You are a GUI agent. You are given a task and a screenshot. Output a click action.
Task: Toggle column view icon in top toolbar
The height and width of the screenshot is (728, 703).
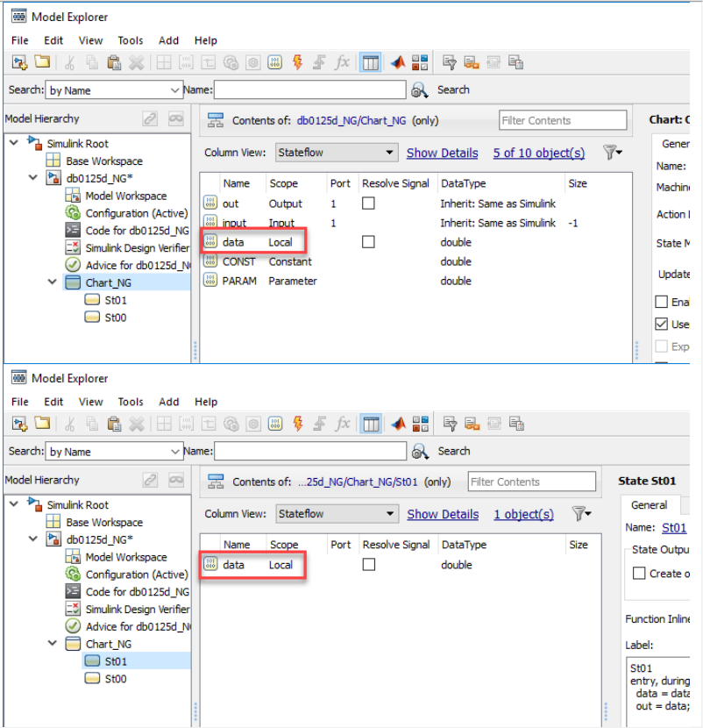pyautogui.click(x=370, y=62)
